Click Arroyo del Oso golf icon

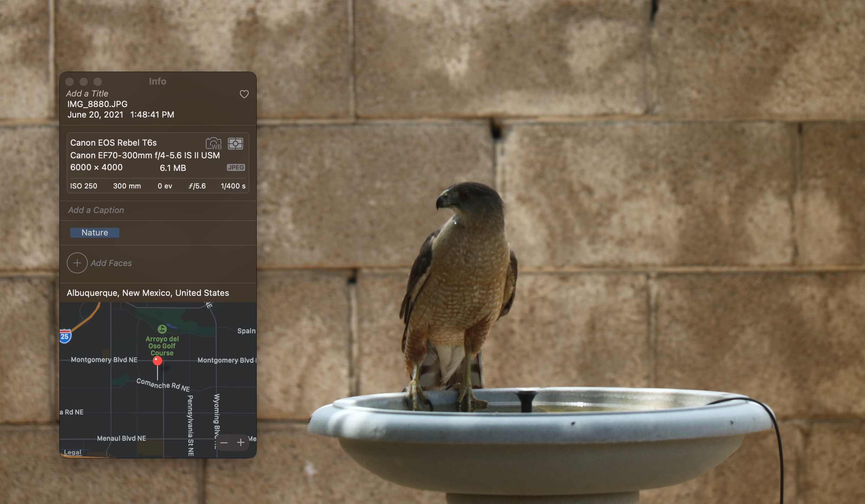(162, 329)
